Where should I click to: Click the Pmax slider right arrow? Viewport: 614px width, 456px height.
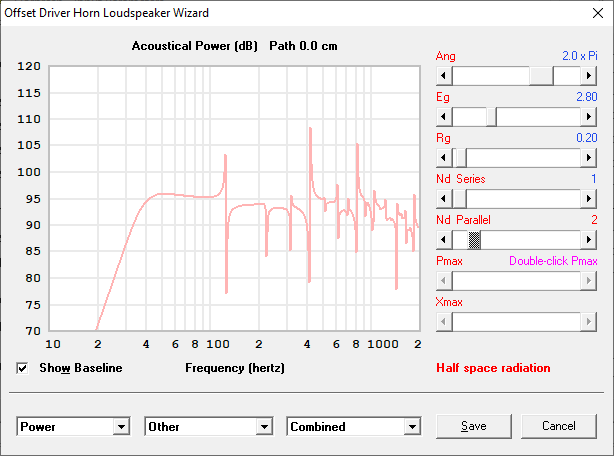588,281
